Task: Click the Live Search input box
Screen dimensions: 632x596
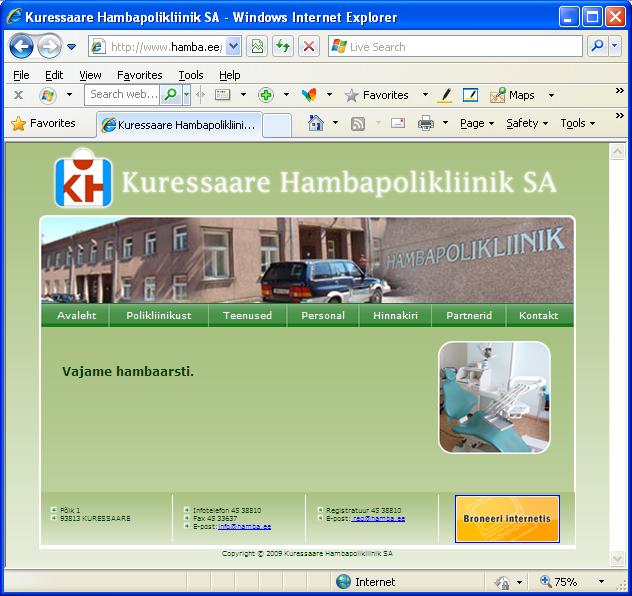Action: pyautogui.click(x=455, y=47)
